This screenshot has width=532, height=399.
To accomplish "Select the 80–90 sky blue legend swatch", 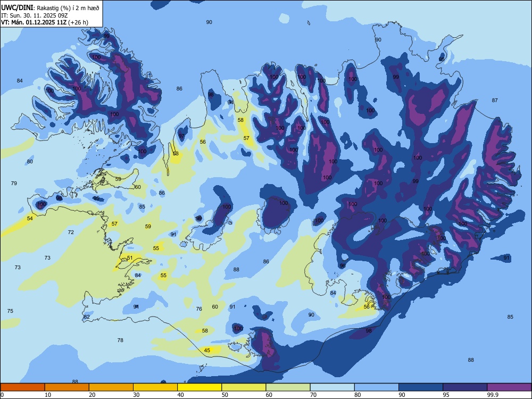I will coord(377,387).
